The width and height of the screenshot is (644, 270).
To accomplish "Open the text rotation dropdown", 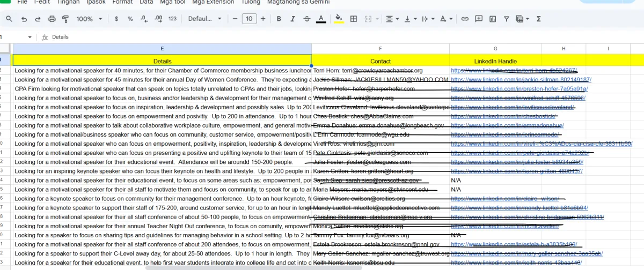I will (x=445, y=19).
